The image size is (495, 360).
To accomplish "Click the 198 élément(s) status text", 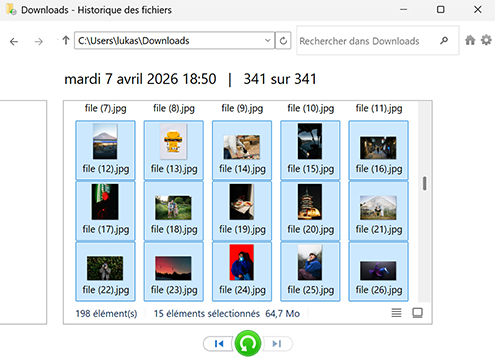I will click(106, 314).
